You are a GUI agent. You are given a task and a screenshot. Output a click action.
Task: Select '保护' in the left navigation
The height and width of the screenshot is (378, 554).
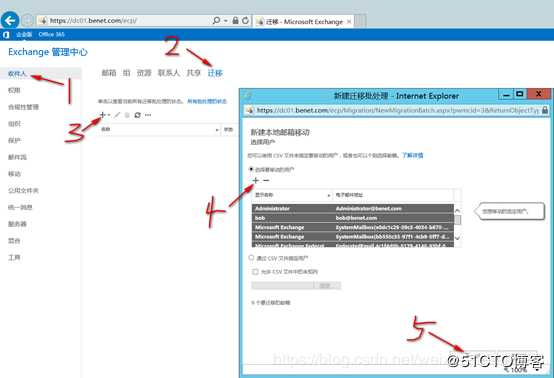pyautogui.click(x=14, y=140)
